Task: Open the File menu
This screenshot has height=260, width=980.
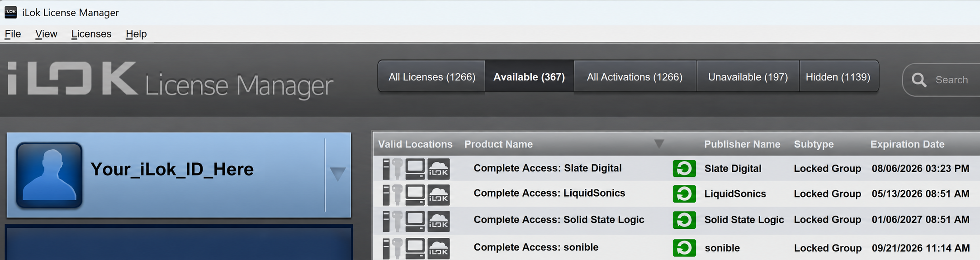Action: 13,34
